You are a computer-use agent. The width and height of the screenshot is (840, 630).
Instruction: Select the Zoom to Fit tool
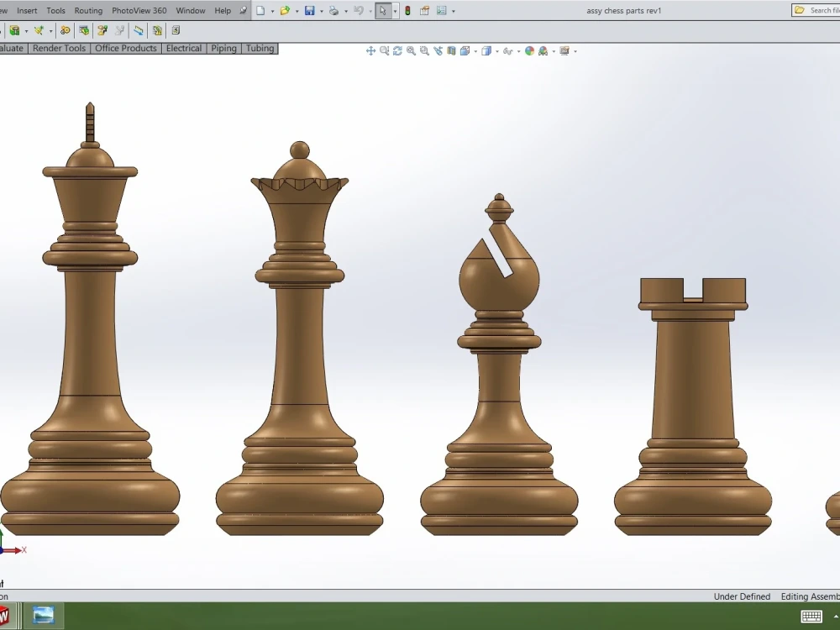click(x=383, y=50)
